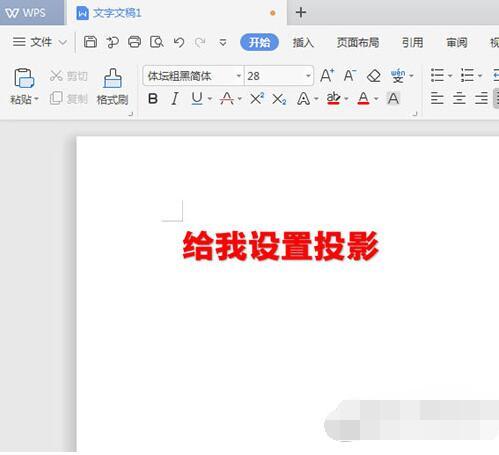This screenshot has width=499, height=455.
Task: Expand the quick access toolbar customize arrow
Action: pos(223,43)
